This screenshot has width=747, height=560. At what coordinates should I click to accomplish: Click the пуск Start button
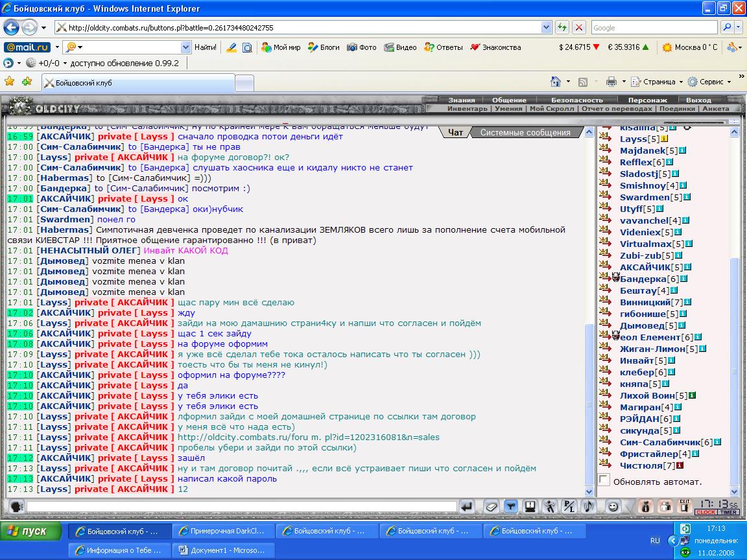tap(31, 531)
